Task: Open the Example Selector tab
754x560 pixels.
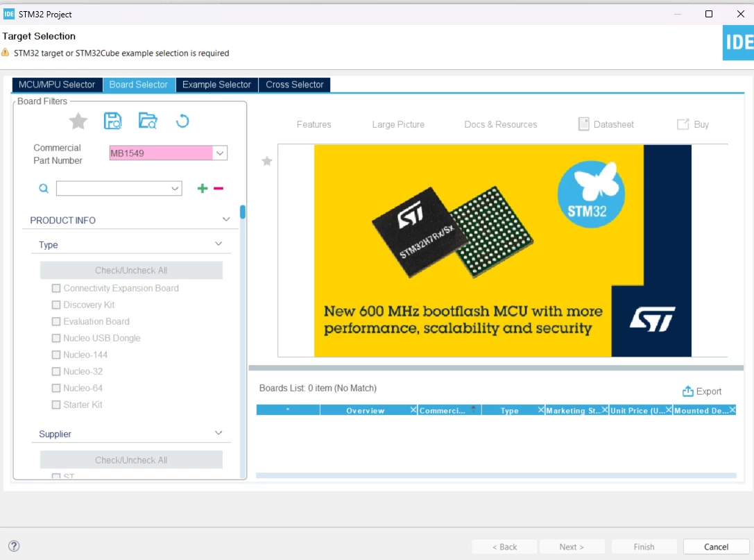Action: (217, 85)
